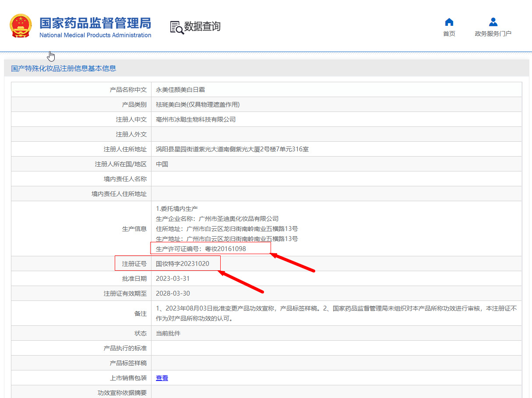Viewport: 532px width, 398px height.
Task: Click the 备注 label
Action: [x=140, y=314]
